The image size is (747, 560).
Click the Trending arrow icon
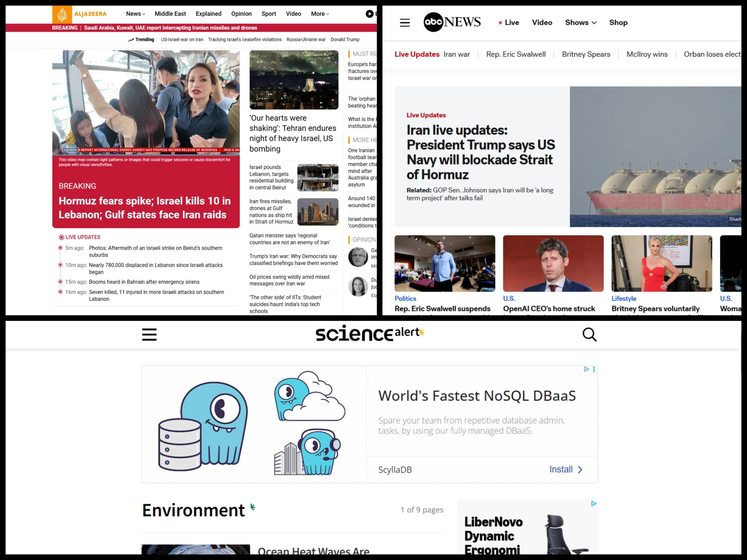point(131,39)
